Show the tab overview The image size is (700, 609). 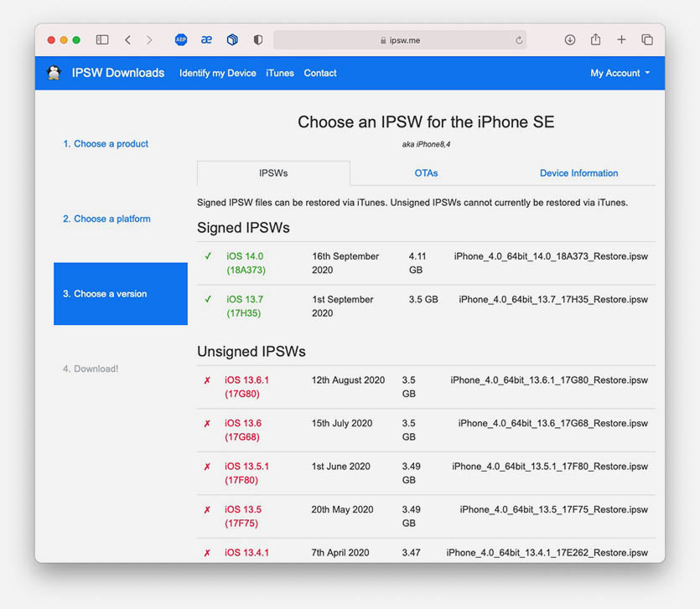(647, 39)
